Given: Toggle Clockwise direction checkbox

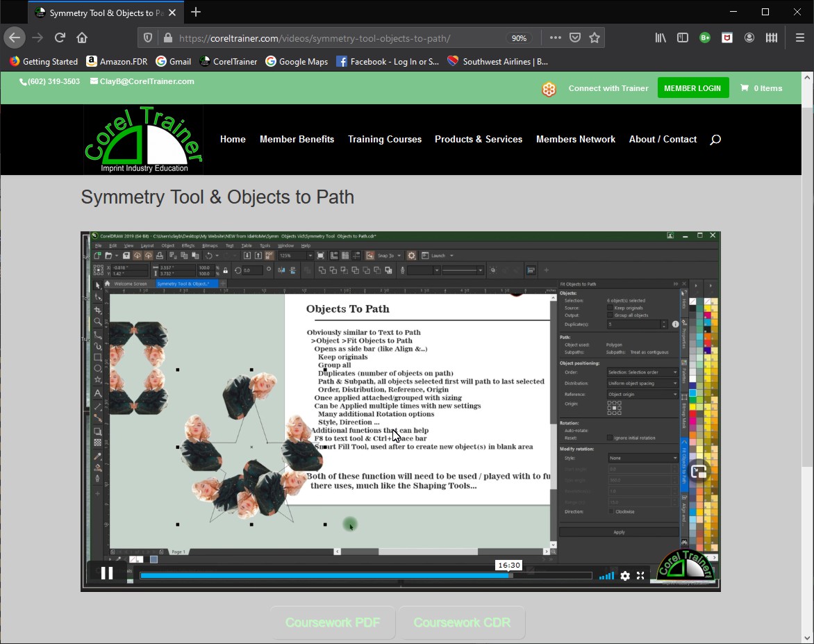Looking at the screenshot, I should coord(611,511).
